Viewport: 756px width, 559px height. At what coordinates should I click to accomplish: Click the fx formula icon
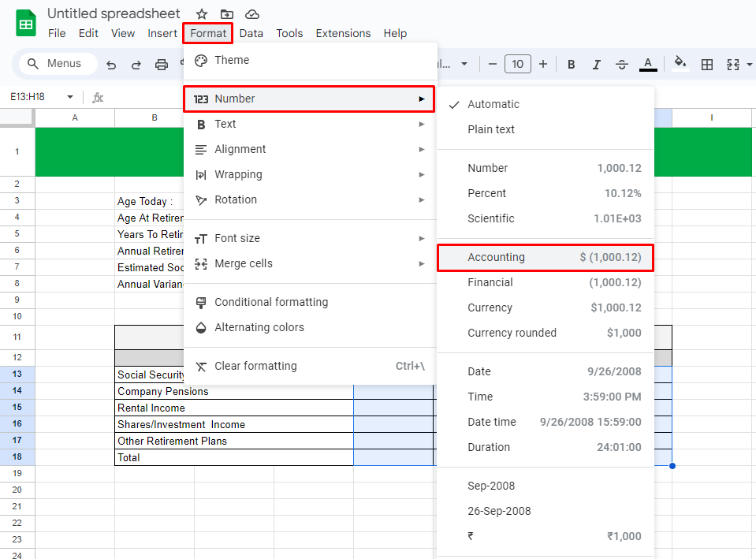pyautogui.click(x=98, y=98)
